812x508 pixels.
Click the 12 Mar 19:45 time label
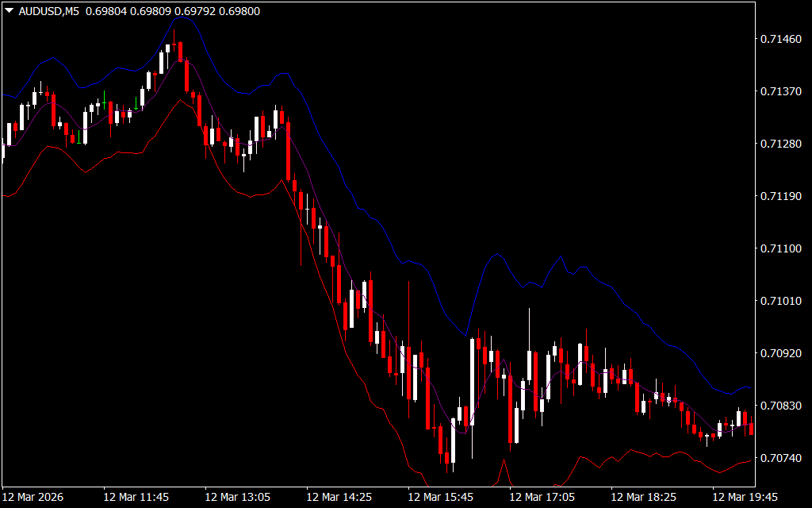pyautogui.click(x=745, y=497)
